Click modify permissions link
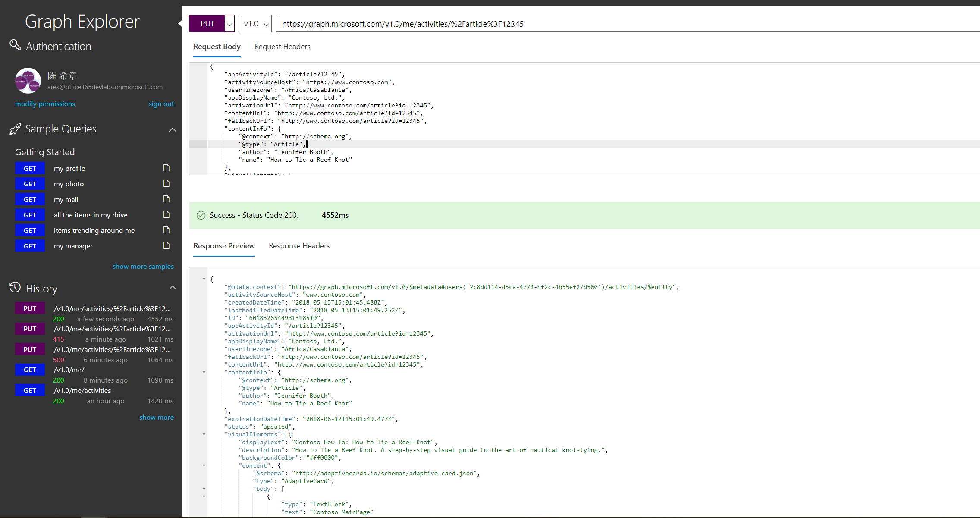Screen dimensions: 980x518 [46, 104]
